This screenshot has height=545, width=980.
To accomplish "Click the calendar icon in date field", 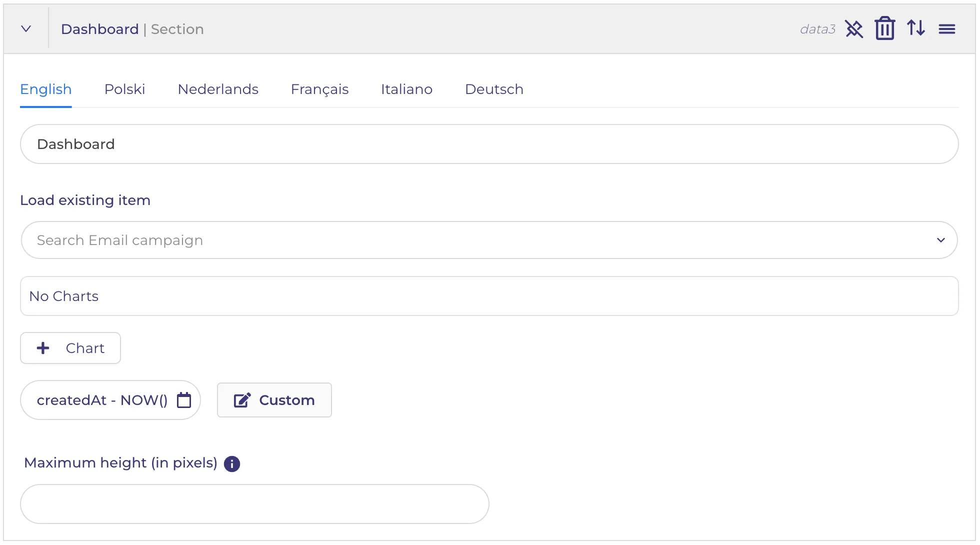I will tap(184, 400).
